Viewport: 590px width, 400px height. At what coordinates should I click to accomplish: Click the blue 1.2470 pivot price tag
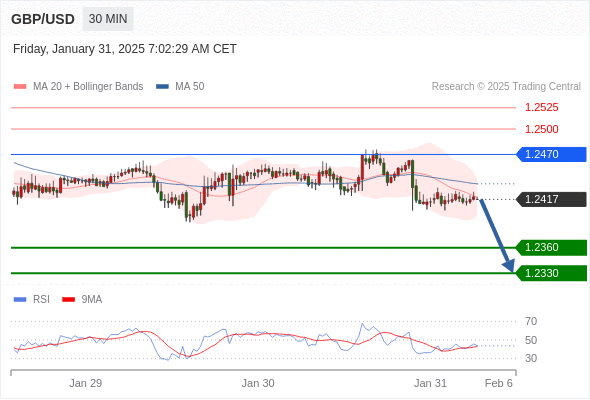pos(551,155)
